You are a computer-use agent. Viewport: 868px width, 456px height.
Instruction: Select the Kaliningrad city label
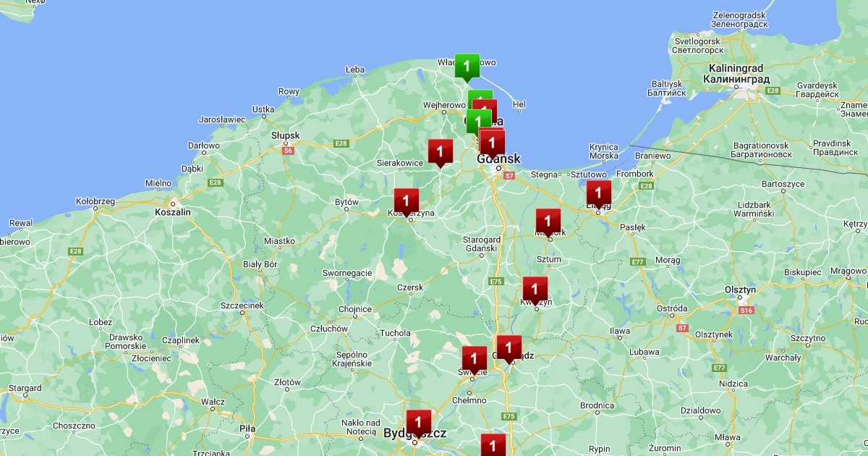click(x=735, y=67)
